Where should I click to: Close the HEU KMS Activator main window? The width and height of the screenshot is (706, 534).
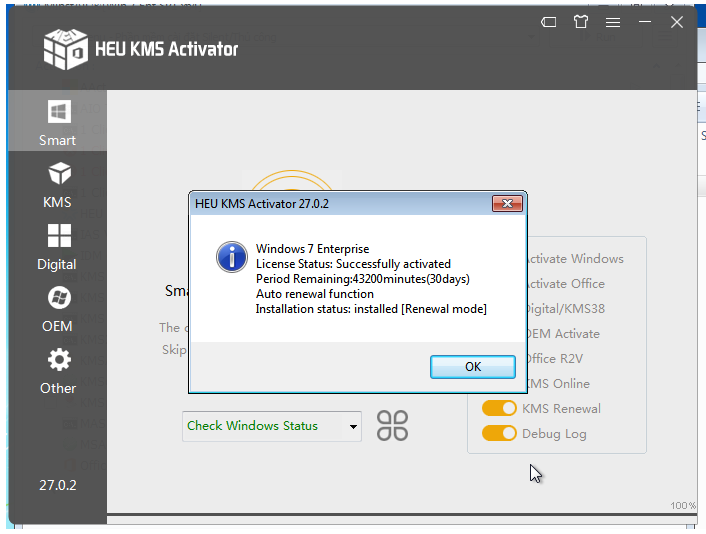click(677, 22)
